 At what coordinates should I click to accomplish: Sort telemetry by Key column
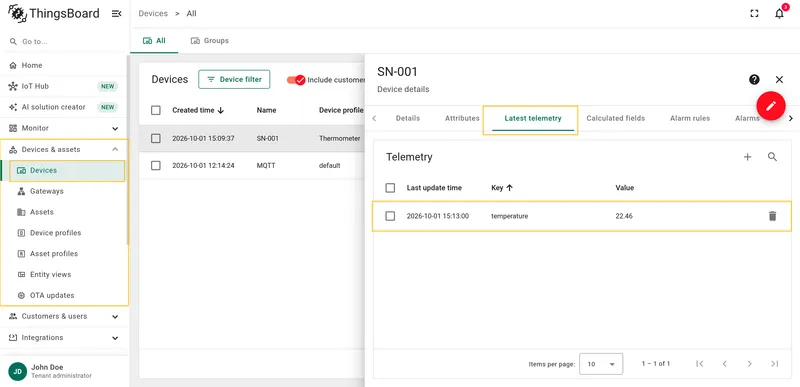coord(502,188)
